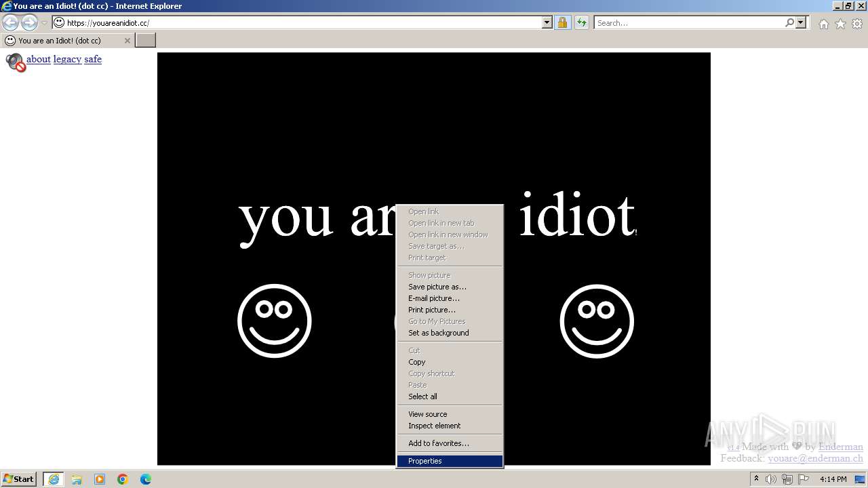Choose 'Add to favorites...' from context menu
This screenshot has width=868, height=488.
(450, 443)
